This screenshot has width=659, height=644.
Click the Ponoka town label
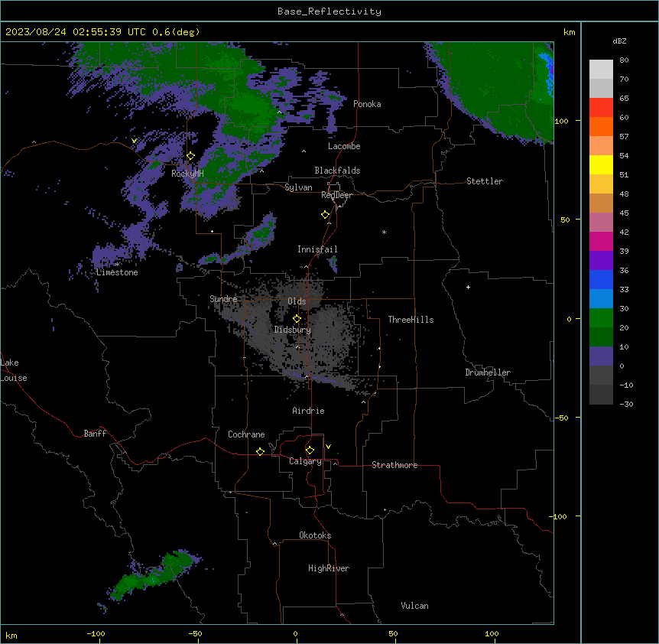click(367, 104)
